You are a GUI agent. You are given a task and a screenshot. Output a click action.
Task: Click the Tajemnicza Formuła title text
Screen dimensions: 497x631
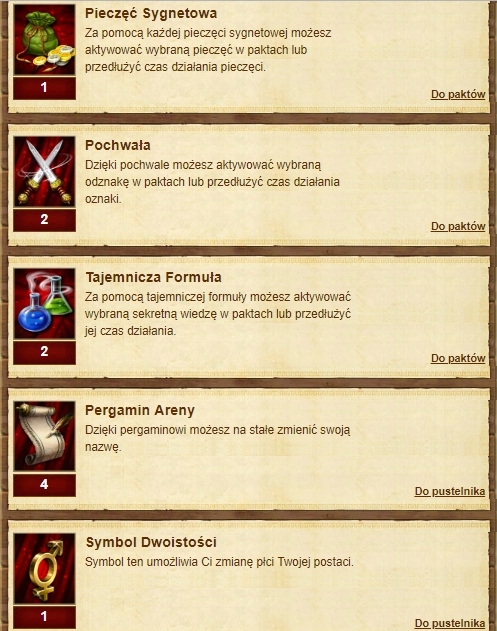[153, 277]
